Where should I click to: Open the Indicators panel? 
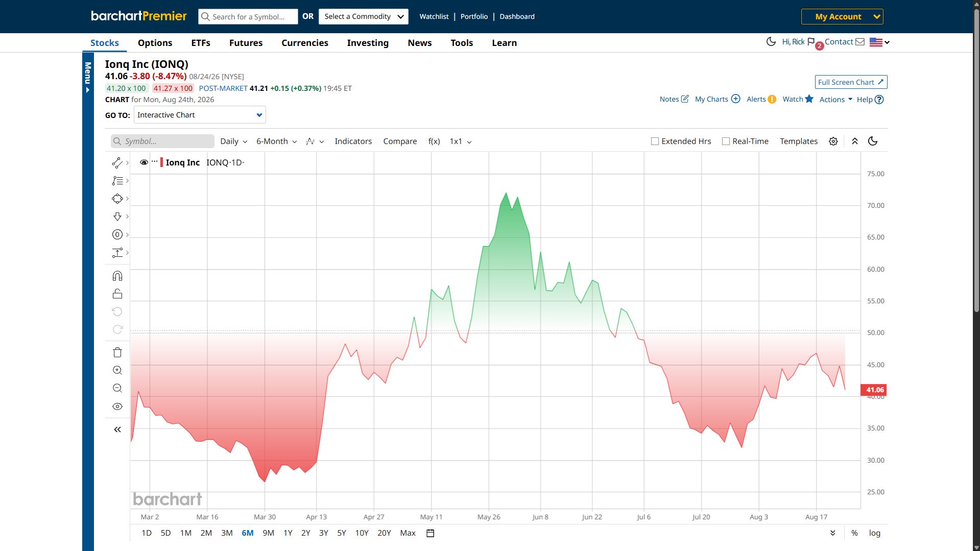353,141
